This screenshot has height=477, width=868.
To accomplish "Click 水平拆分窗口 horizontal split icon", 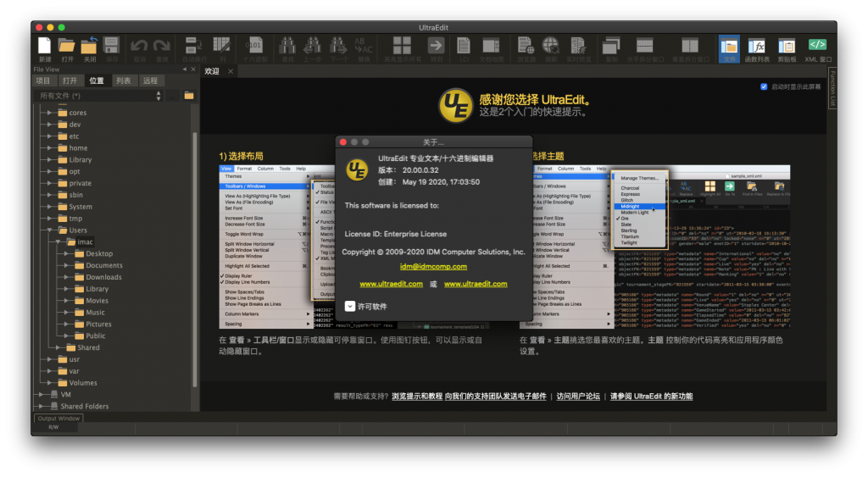I will 645,46.
